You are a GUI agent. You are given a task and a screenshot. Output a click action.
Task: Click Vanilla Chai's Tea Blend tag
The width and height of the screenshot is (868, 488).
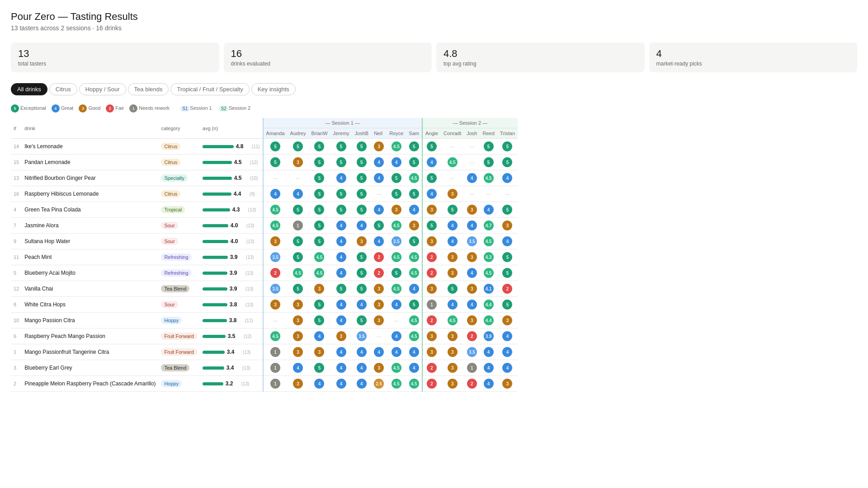pyautogui.click(x=175, y=289)
